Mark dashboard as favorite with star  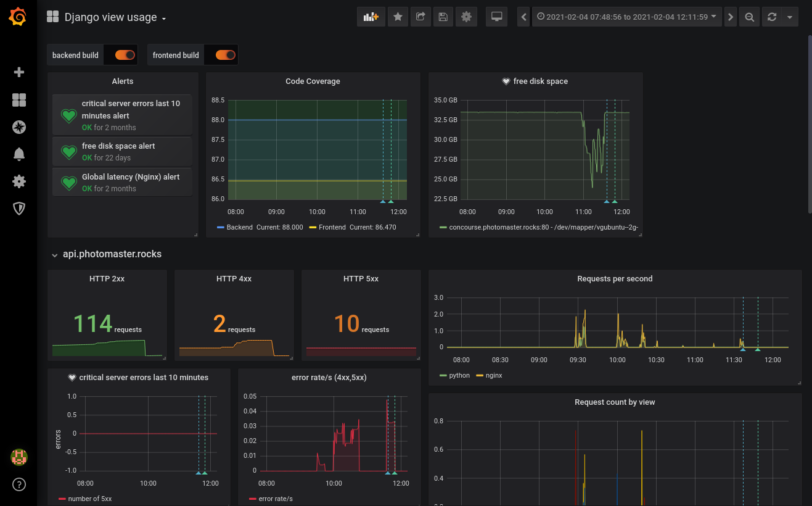[x=398, y=17]
